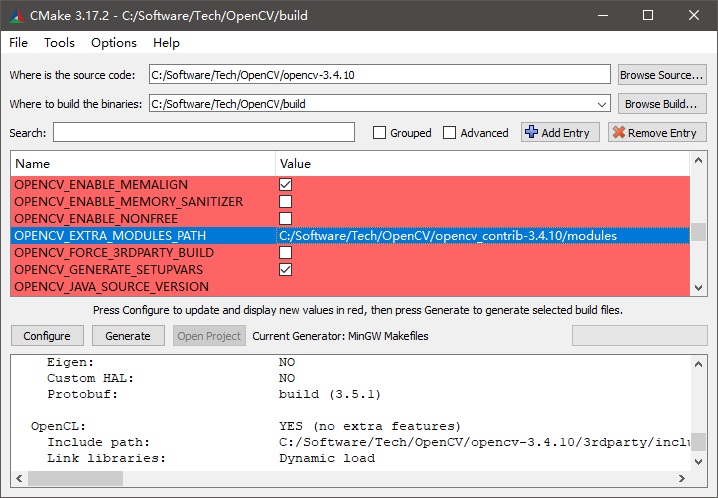Click the Open Project button
Image resolution: width=718 pixels, height=498 pixels.
(209, 336)
